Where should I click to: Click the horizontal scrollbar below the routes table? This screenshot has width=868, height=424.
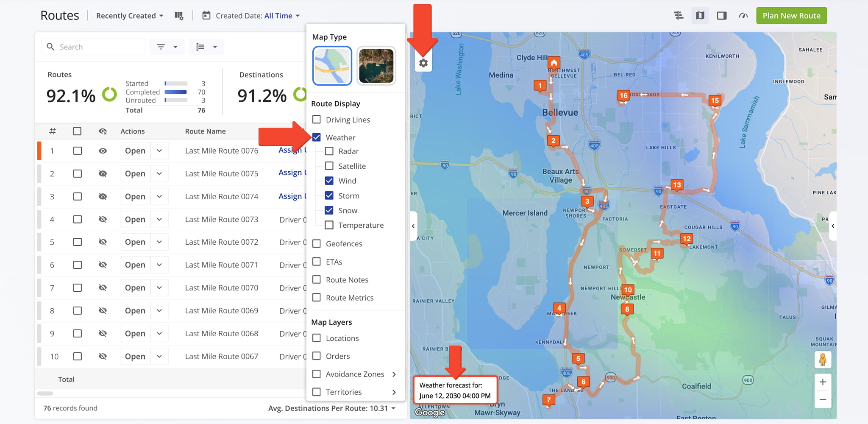[x=45, y=393]
